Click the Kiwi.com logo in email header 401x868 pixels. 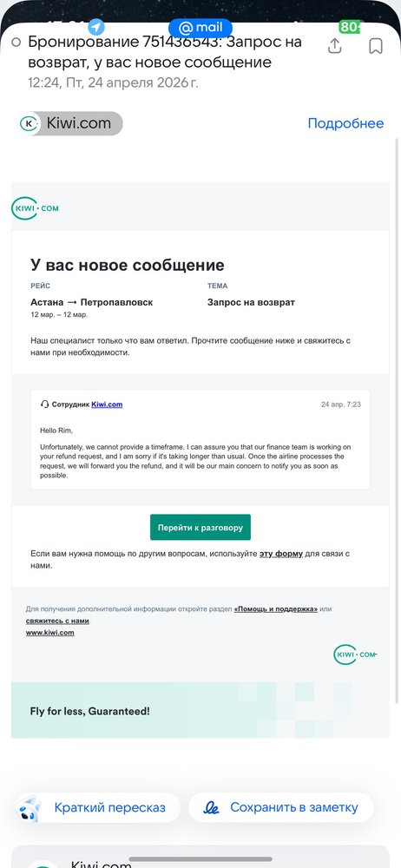point(35,208)
